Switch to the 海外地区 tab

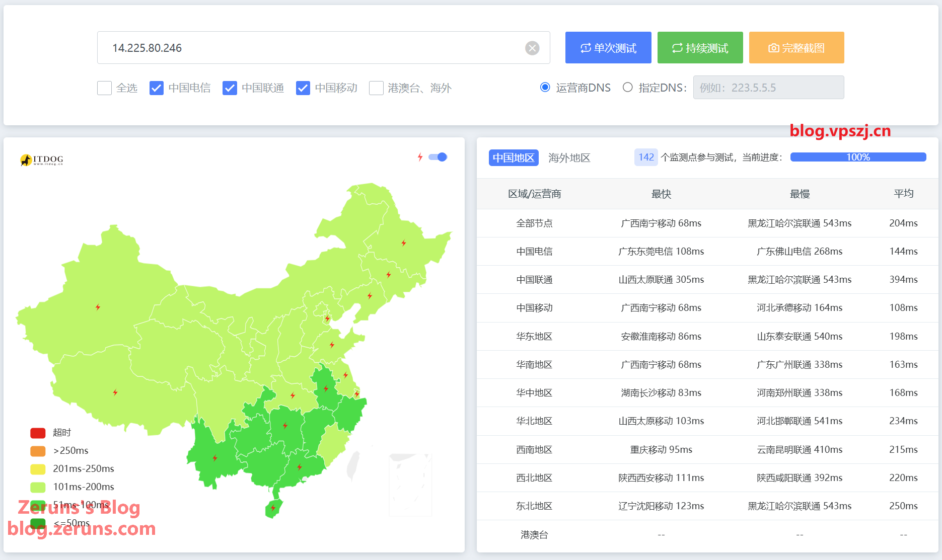[x=569, y=157]
